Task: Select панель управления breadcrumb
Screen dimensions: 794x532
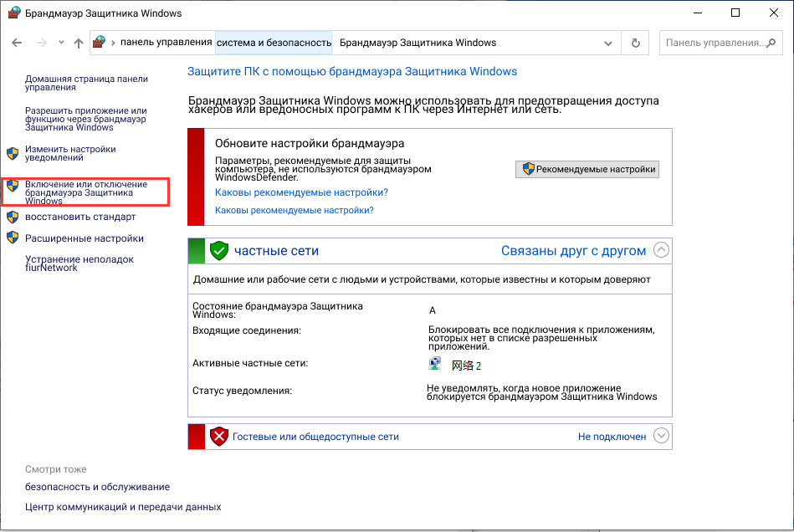Action: point(166,43)
